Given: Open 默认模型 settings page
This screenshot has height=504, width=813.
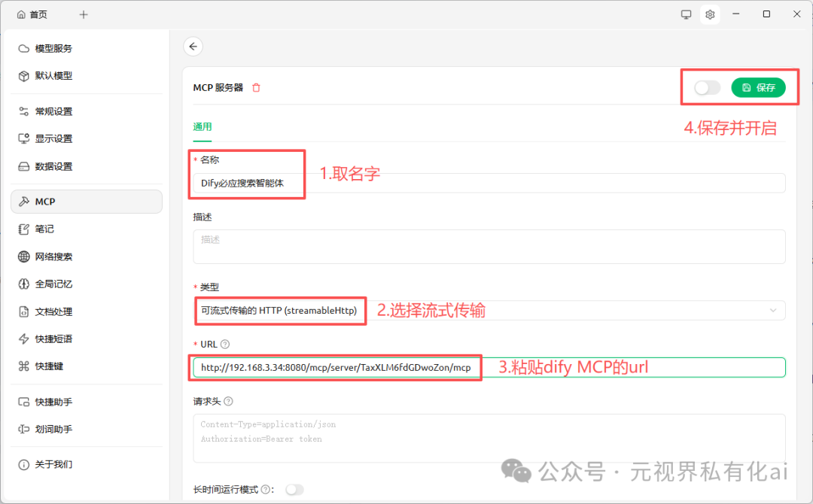Looking at the screenshot, I should click(x=87, y=76).
